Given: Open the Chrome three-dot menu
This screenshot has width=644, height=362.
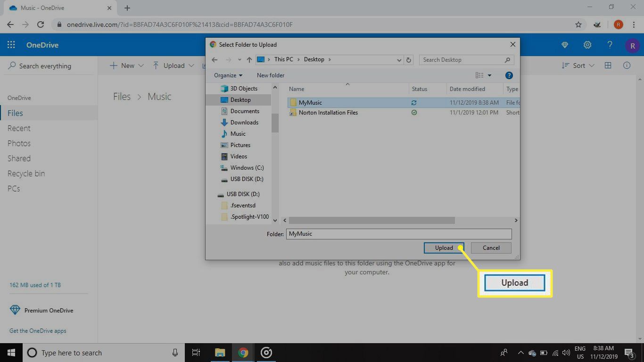Looking at the screenshot, I should click(x=634, y=25).
